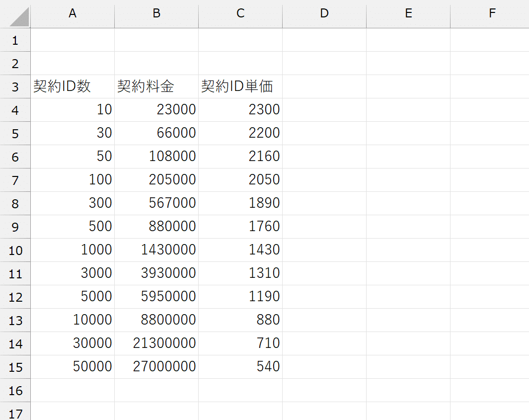Click the 契約ID数 header cell
This screenshot has width=529, height=420.
[73, 87]
